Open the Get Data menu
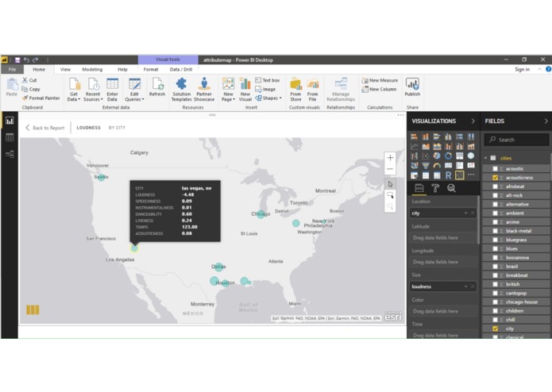The image size is (552, 392). (x=74, y=90)
